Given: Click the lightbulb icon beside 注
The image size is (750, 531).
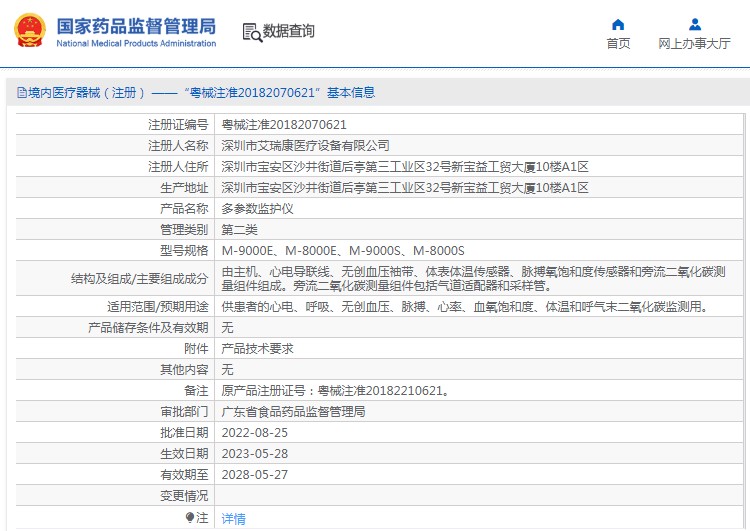Looking at the screenshot, I should tap(190, 517).
